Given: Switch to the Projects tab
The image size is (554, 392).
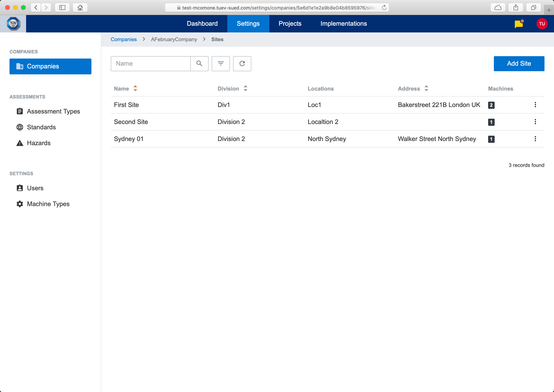Looking at the screenshot, I should point(290,24).
